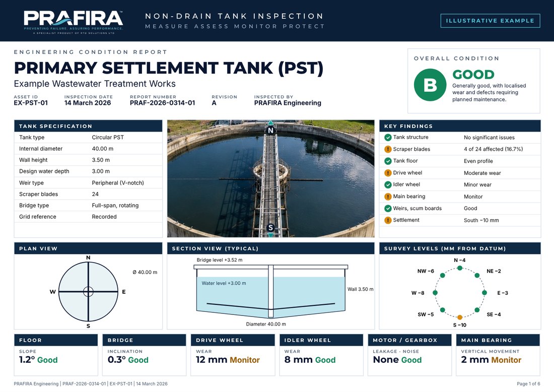Click the vertical movement 2 mm Monitor
Image resolution: width=554 pixels, height=392 pixels.
(491, 360)
